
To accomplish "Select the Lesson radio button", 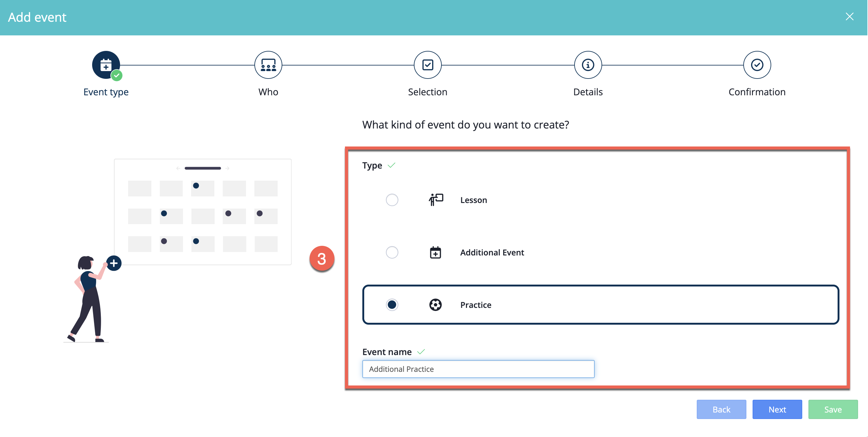I will pyautogui.click(x=392, y=200).
